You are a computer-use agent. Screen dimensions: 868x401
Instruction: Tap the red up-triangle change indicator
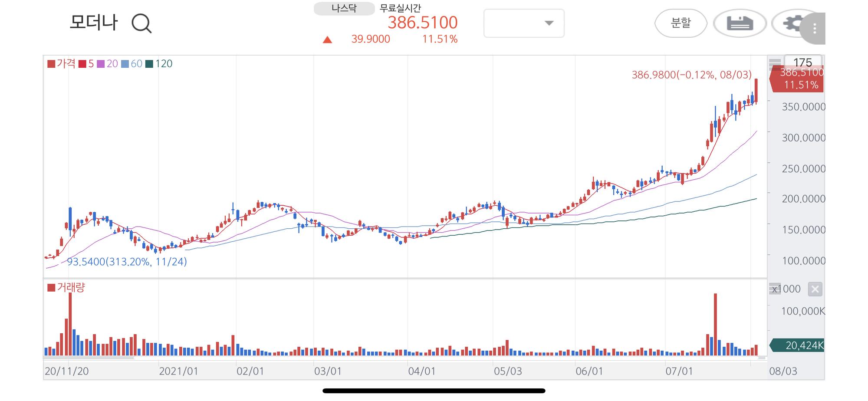328,40
